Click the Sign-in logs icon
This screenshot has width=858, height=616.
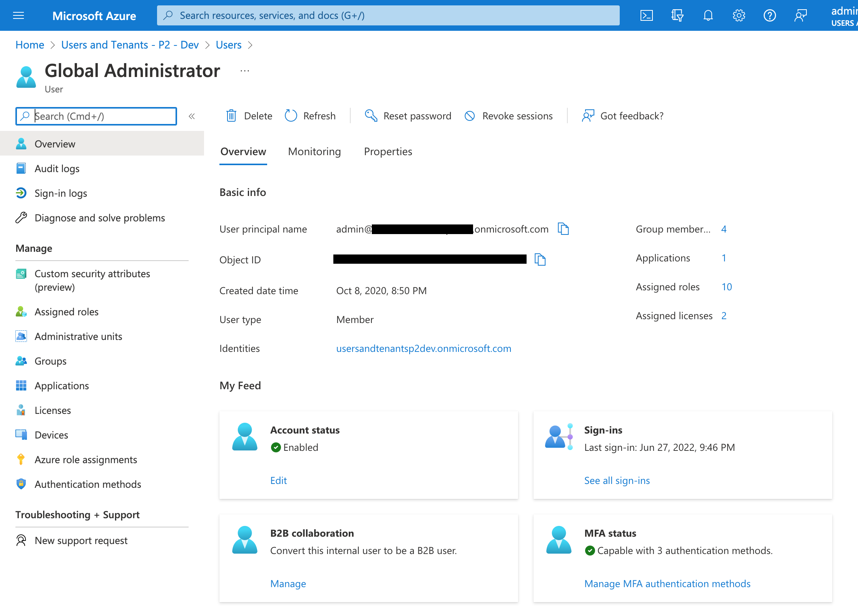tap(21, 193)
